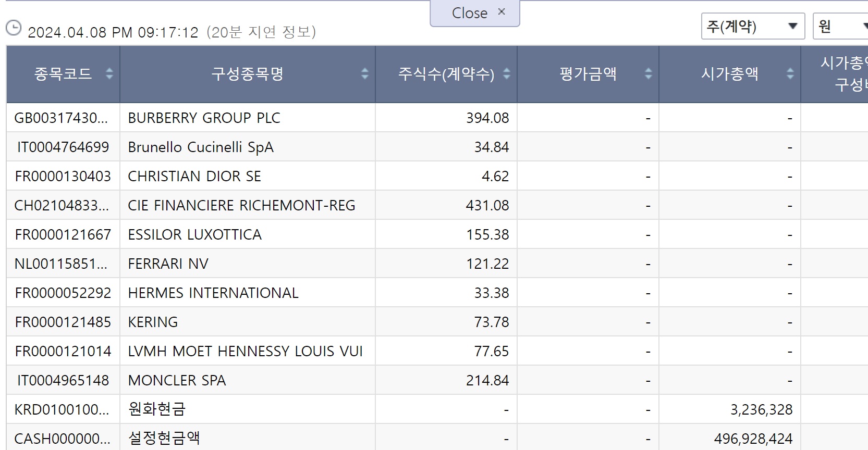This screenshot has height=450, width=868.
Task: Click share count 4.62
Action: click(x=495, y=176)
